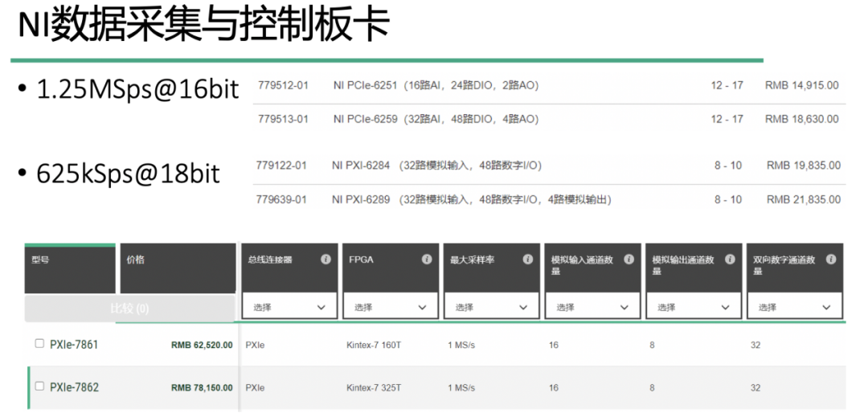Tick the PXIe-7862 compare checkbox

[39, 386]
